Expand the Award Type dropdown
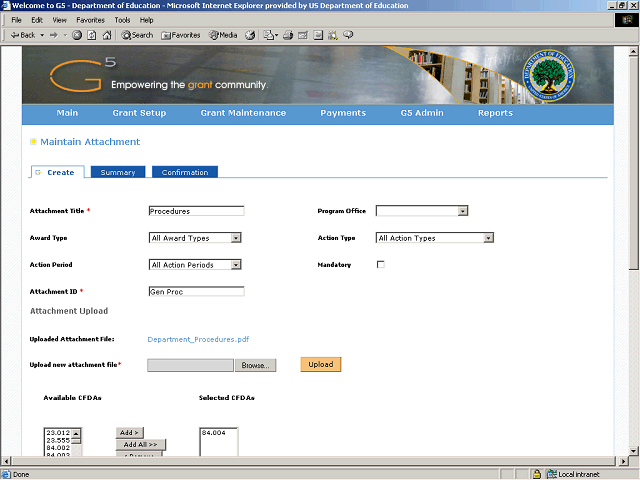The width and height of the screenshot is (640, 480). pos(236,238)
